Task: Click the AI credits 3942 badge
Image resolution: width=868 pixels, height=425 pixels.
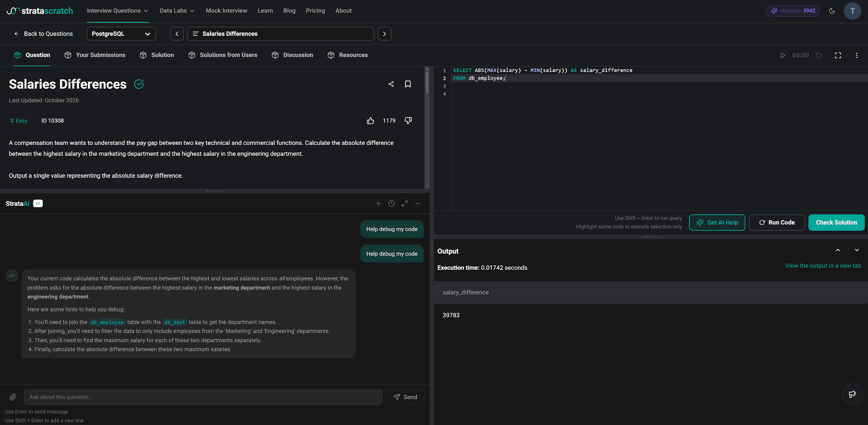Action: click(x=793, y=11)
